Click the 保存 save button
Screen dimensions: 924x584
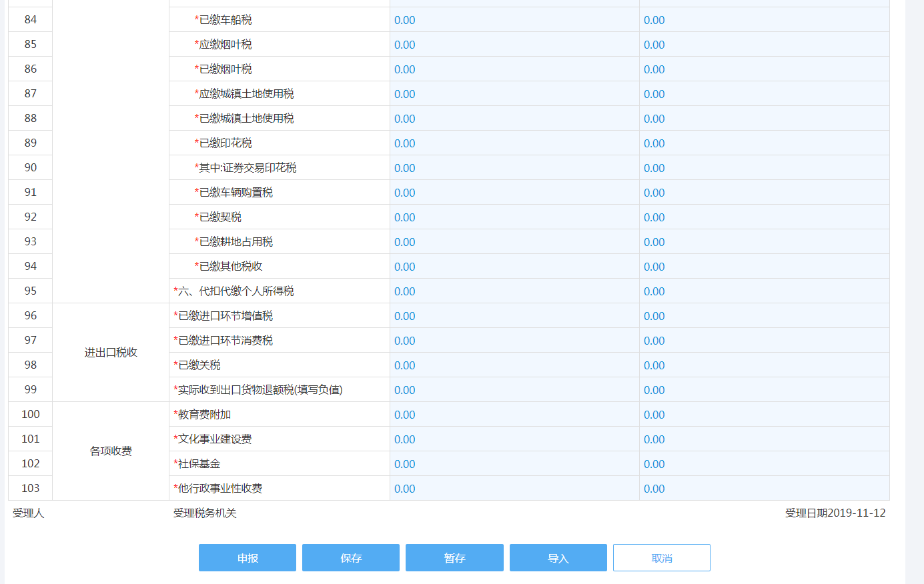pyautogui.click(x=351, y=558)
